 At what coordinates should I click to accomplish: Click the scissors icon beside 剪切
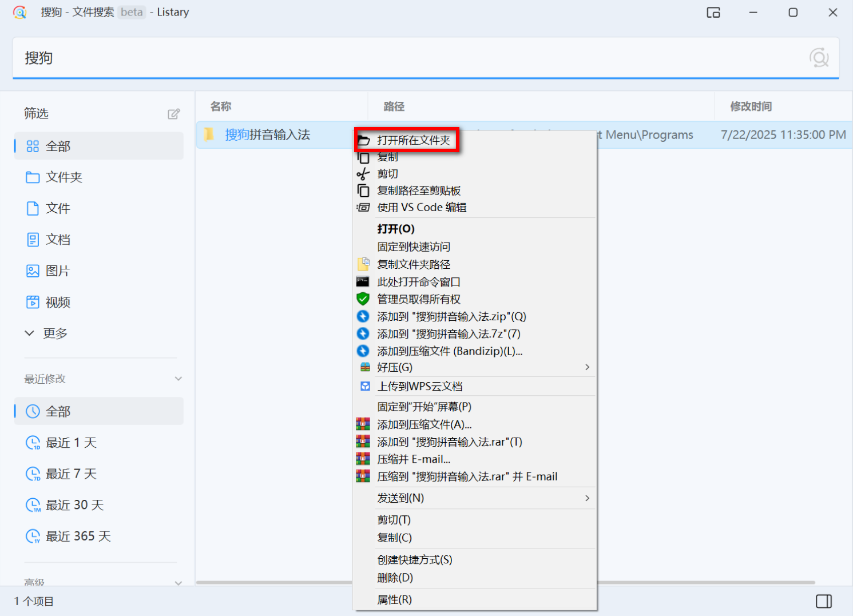pos(363,174)
